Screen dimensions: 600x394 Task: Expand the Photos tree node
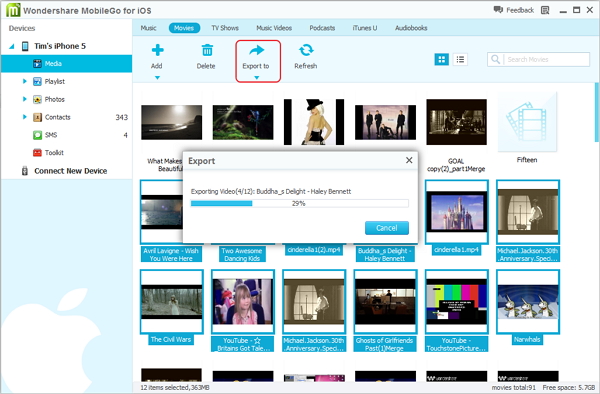pyautogui.click(x=24, y=99)
